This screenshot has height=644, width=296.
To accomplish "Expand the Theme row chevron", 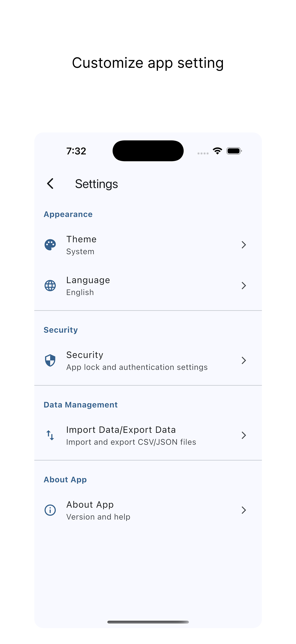I will pos(244,245).
